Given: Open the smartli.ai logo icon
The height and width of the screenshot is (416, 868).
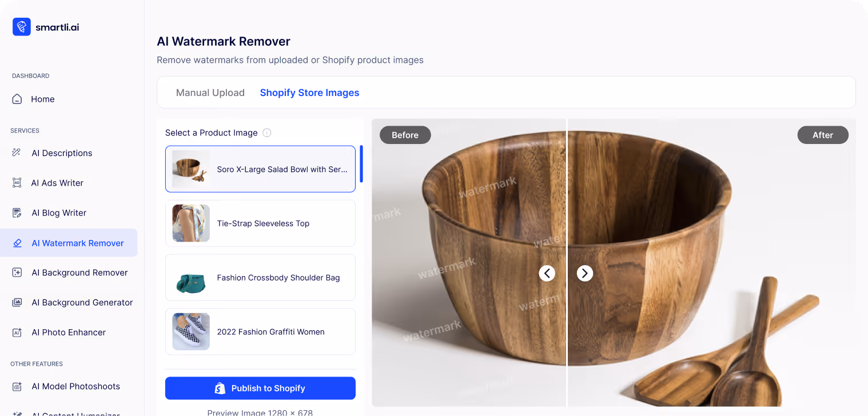Looking at the screenshot, I should pyautogui.click(x=21, y=26).
